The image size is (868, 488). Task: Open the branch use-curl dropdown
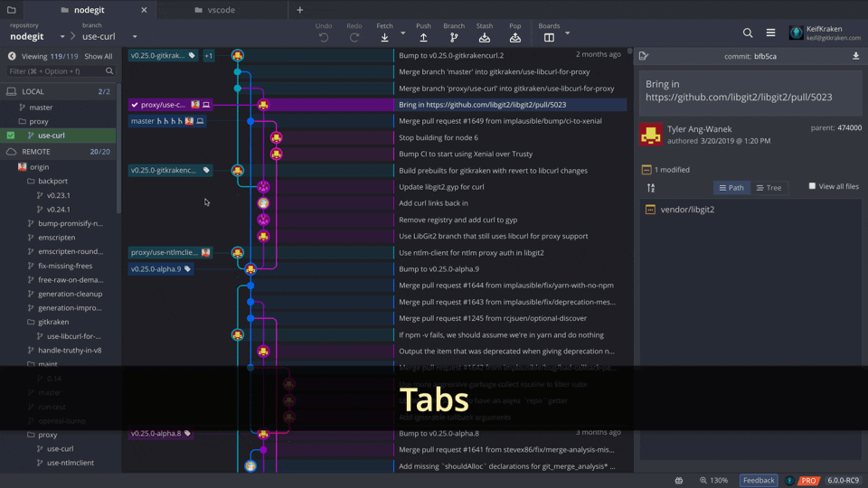[x=135, y=36]
